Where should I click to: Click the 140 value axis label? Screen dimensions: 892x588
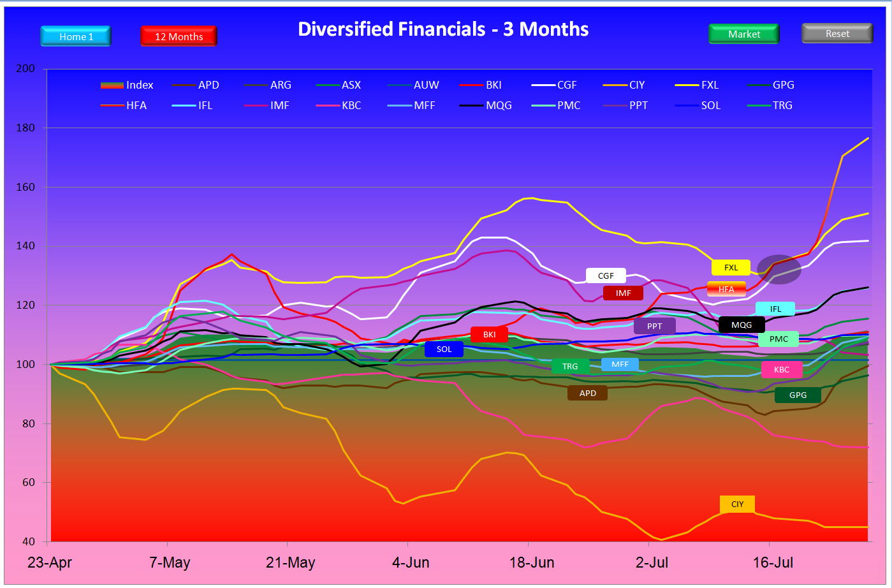pyautogui.click(x=26, y=246)
